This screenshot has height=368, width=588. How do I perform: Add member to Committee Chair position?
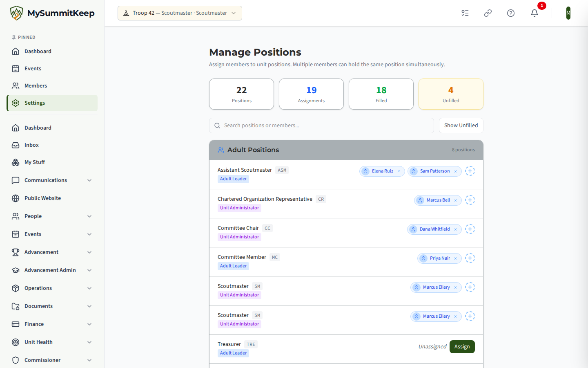[x=470, y=229]
